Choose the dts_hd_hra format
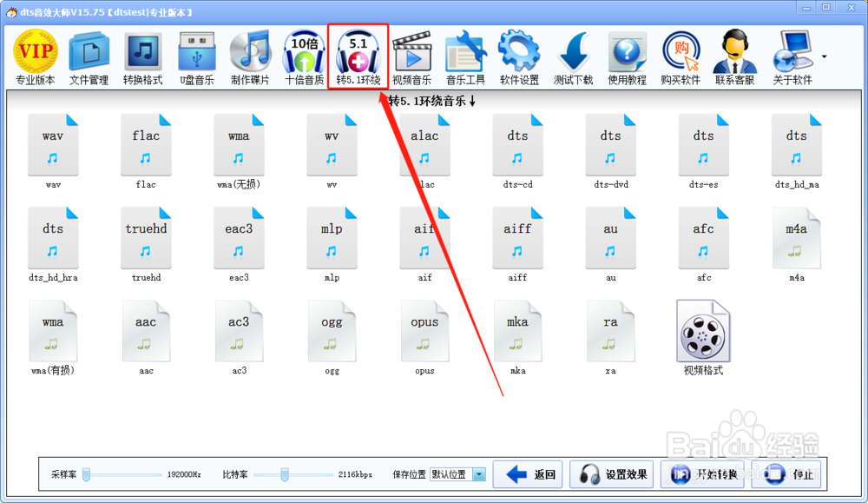 click(53, 245)
